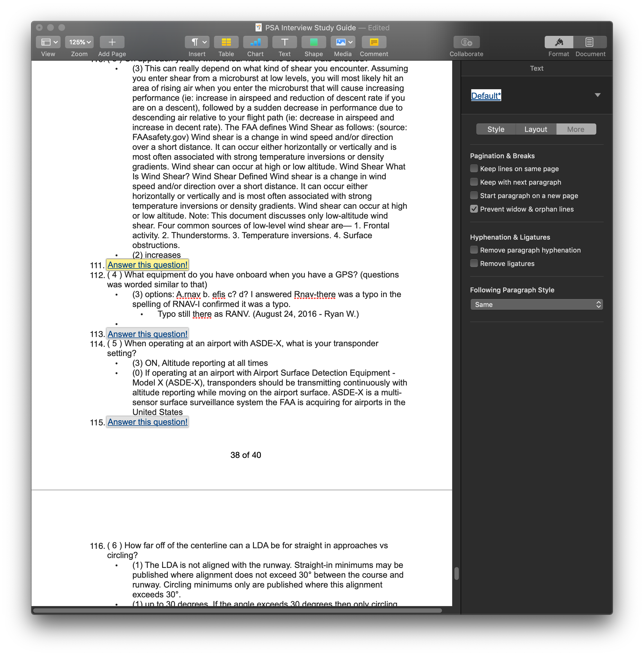Insert a Table into the document
Image resolution: width=644 pixels, height=656 pixels.
[226, 42]
